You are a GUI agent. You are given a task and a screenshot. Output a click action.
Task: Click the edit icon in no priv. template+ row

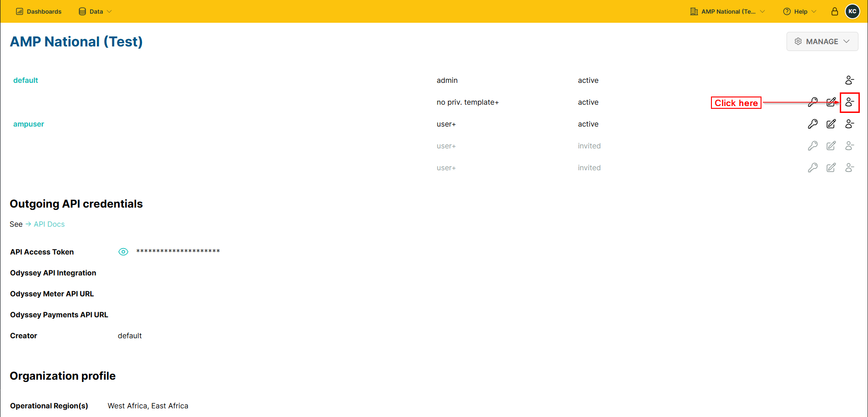pos(831,102)
